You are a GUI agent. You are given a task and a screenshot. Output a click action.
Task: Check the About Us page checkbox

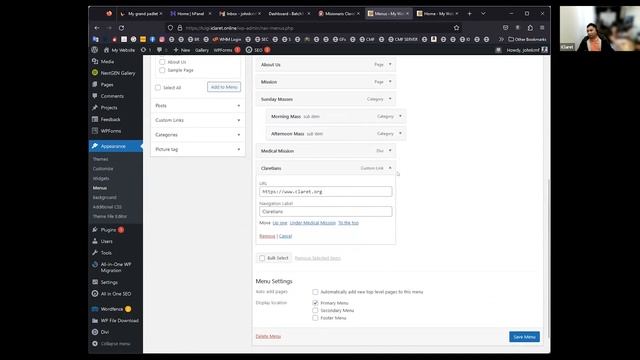[x=162, y=62]
